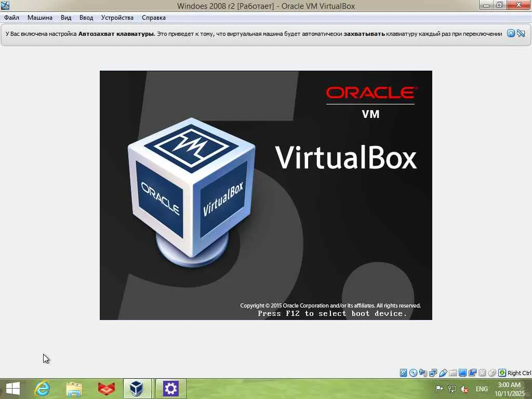Screen dimensions: 532x399
Task: Click the Right Ctrl host key label
Action: (520, 373)
